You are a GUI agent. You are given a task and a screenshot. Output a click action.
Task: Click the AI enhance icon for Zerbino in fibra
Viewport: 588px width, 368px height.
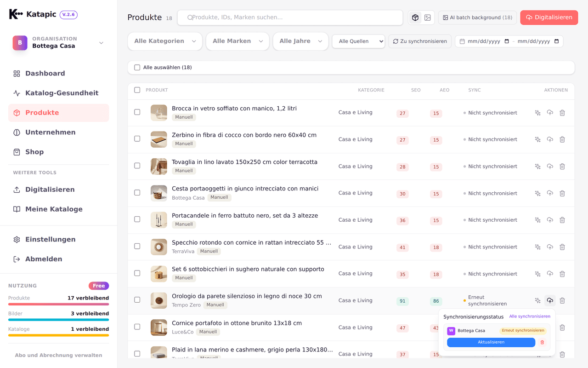pyautogui.click(x=537, y=139)
